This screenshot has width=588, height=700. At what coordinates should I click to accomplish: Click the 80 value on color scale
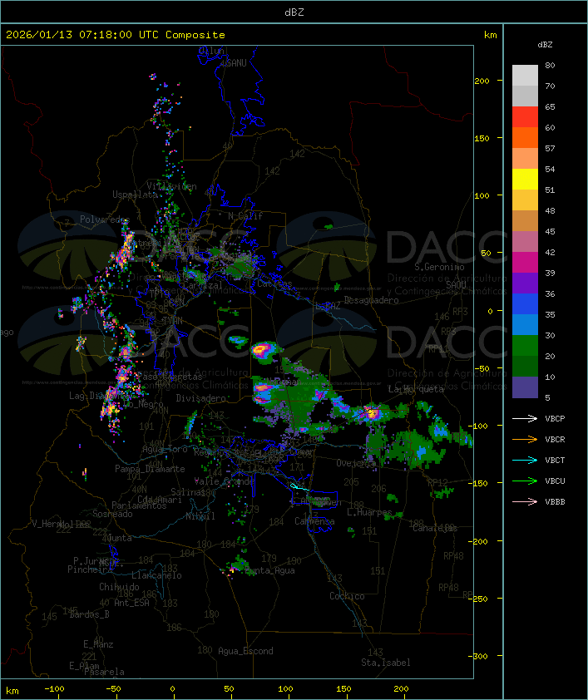click(550, 65)
